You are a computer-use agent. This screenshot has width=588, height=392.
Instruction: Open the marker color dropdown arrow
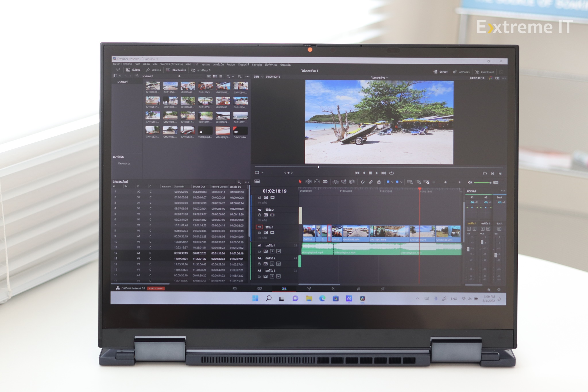coord(401,182)
